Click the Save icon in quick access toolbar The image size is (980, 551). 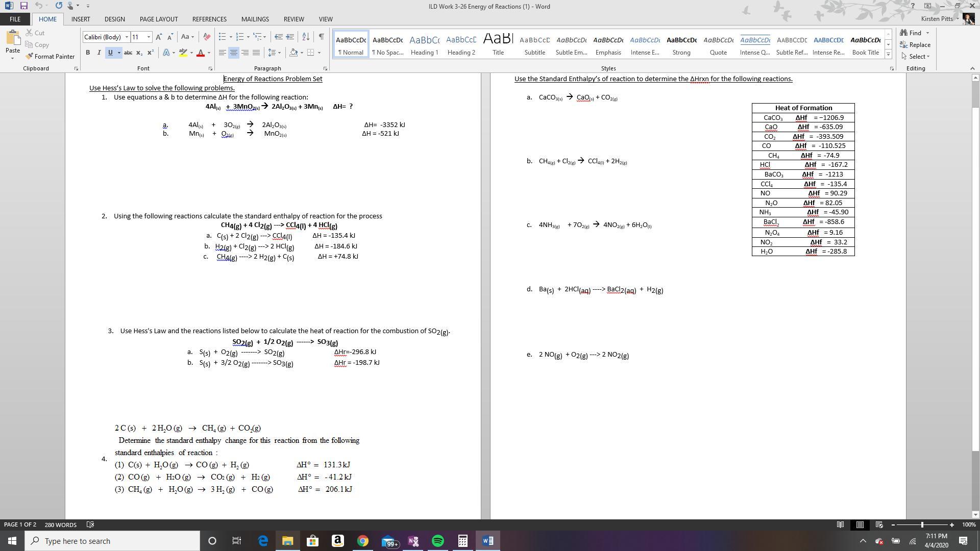click(x=23, y=6)
